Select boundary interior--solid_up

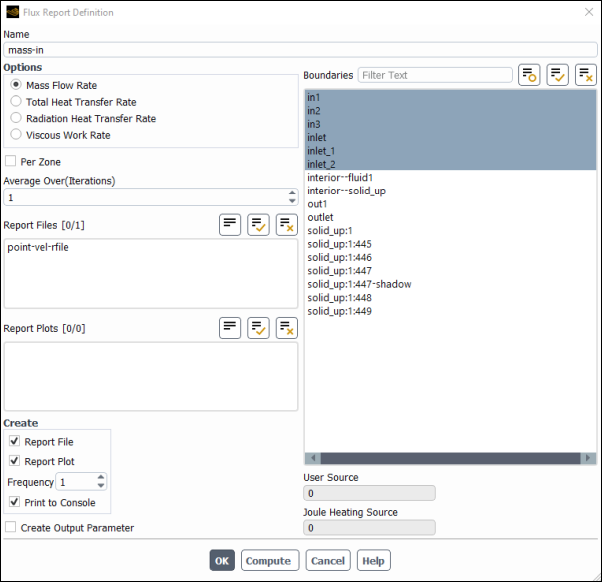tap(450, 191)
